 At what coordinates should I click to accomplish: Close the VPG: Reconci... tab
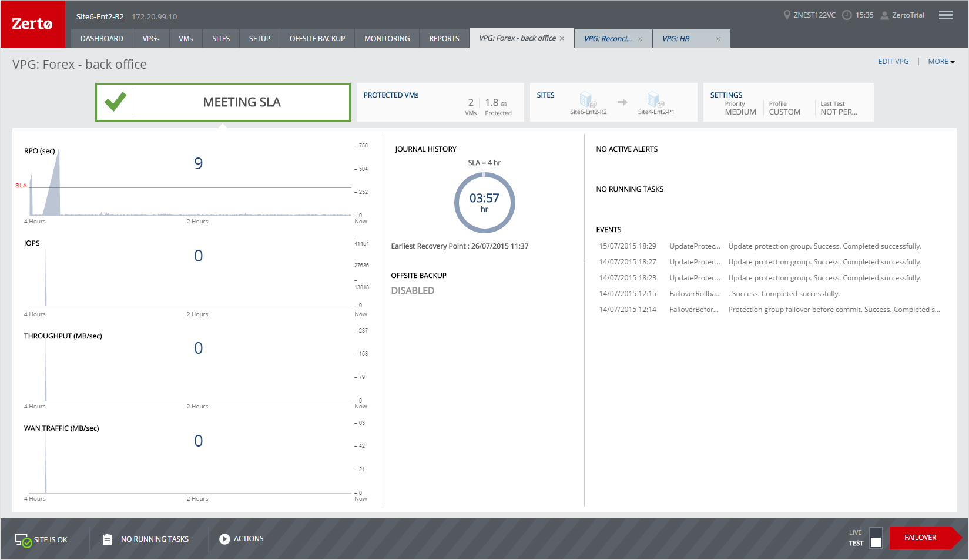(640, 39)
